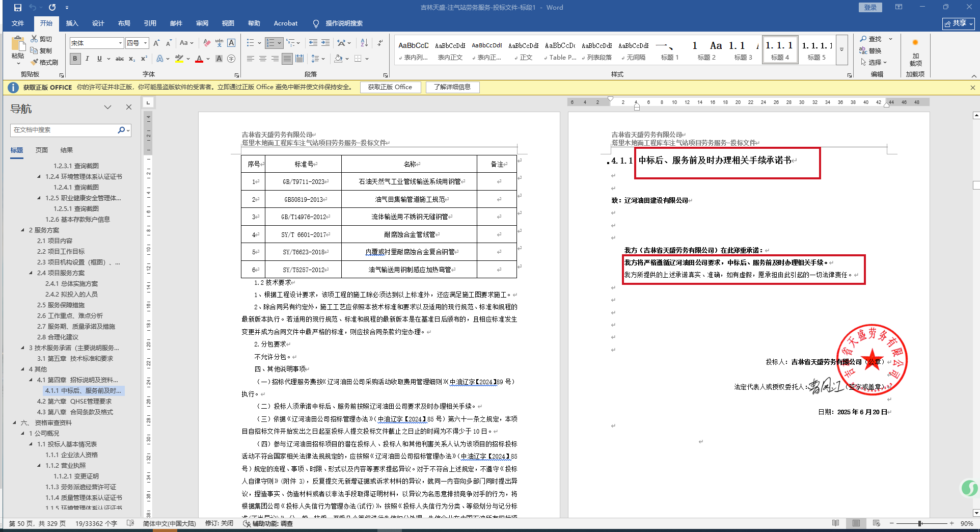Increase font size with the grow font icon

[x=156, y=43]
